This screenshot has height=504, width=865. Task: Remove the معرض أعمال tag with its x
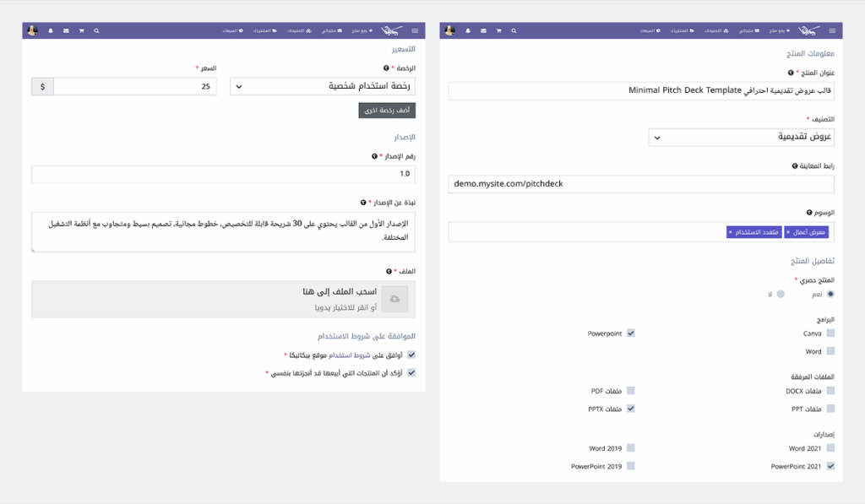pos(788,231)
